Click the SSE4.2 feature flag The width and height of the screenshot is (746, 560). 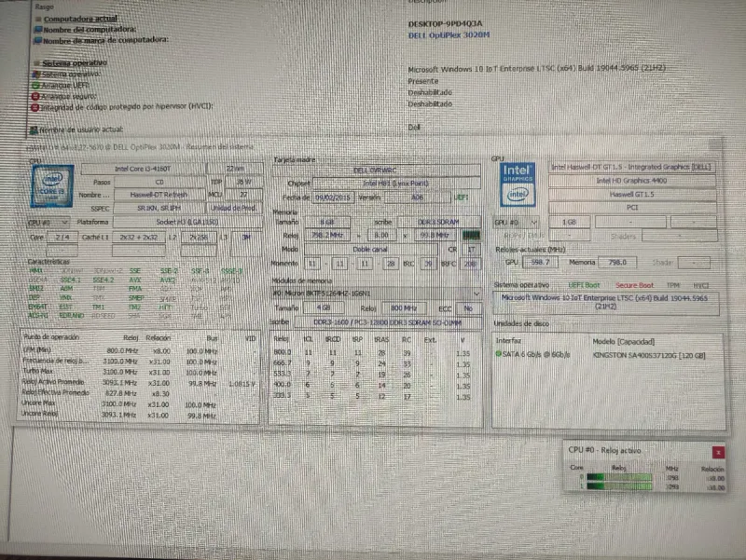pos(104,280)
